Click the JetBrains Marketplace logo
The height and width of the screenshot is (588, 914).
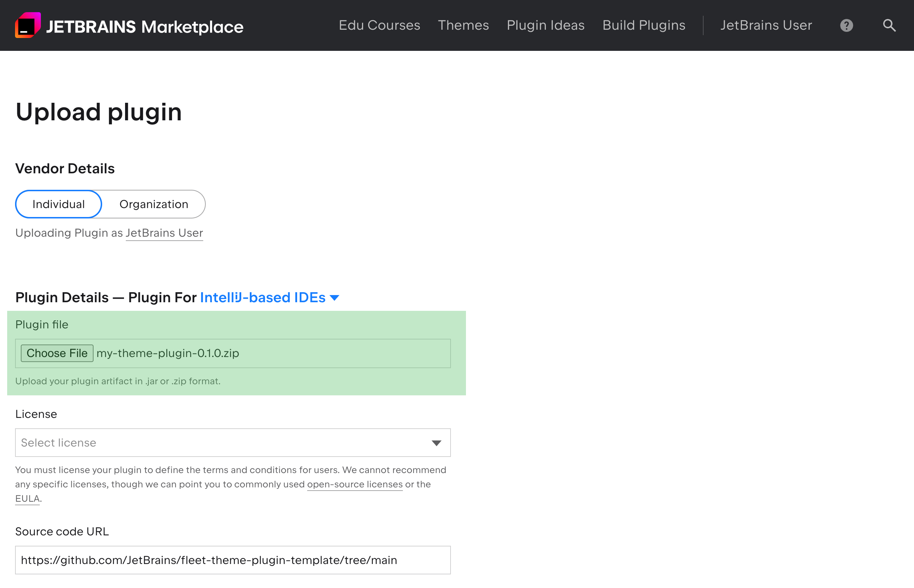pyautogui.click(x=128, y=25)
